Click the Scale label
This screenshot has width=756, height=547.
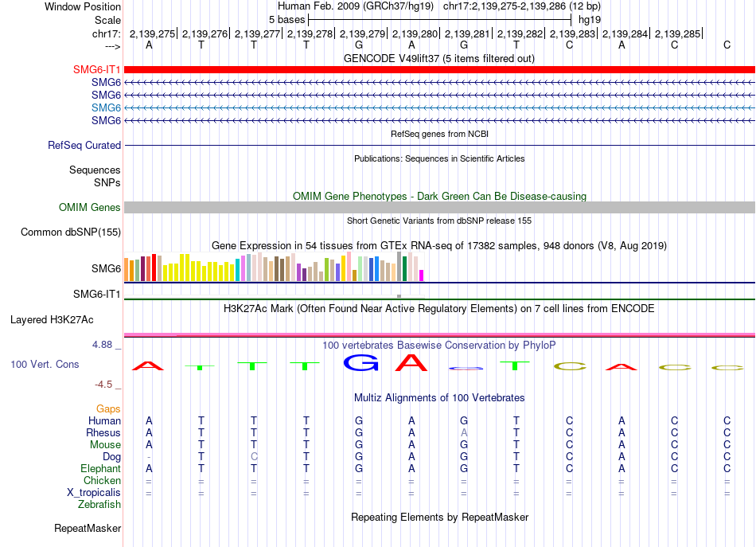(108, 20)
